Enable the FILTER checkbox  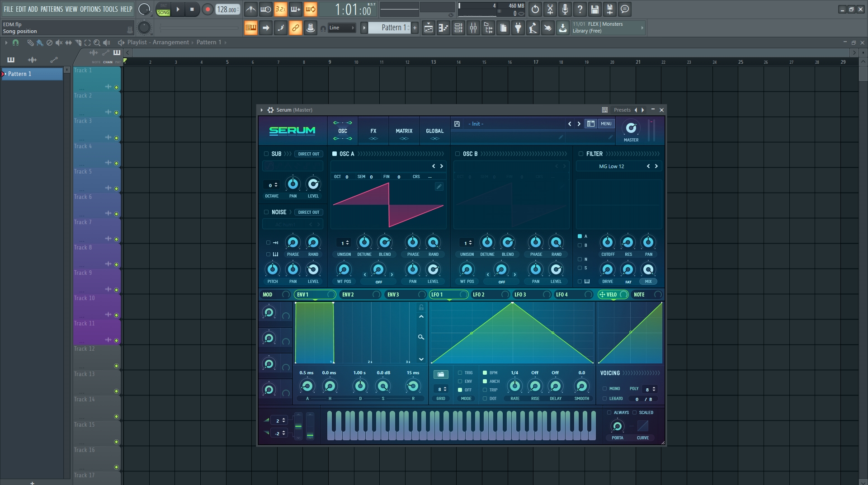pos(581,154)
